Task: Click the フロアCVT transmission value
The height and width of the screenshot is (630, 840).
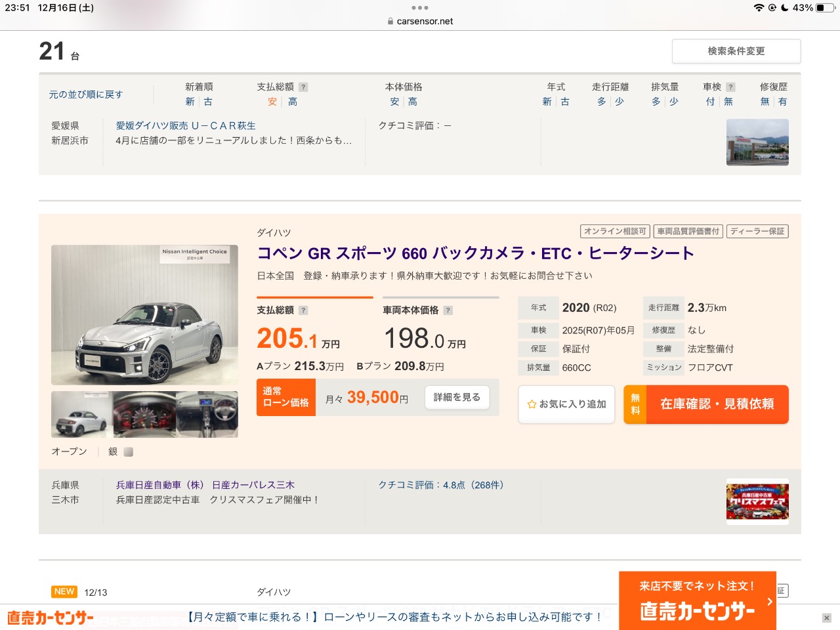Action: tap(710, 367)
